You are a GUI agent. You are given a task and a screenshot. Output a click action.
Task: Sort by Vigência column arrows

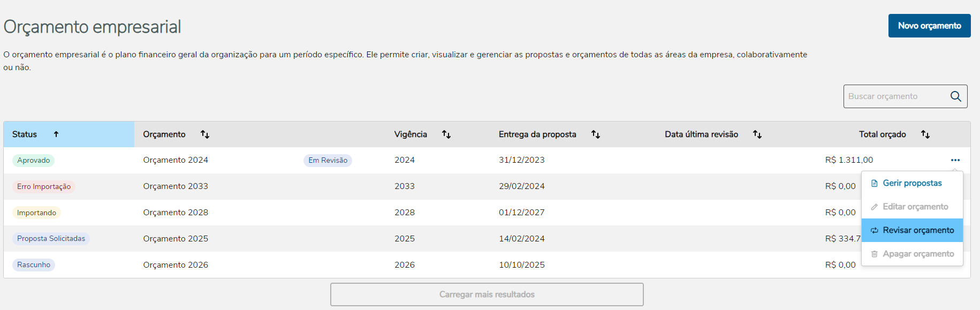[x=446, y=134]
